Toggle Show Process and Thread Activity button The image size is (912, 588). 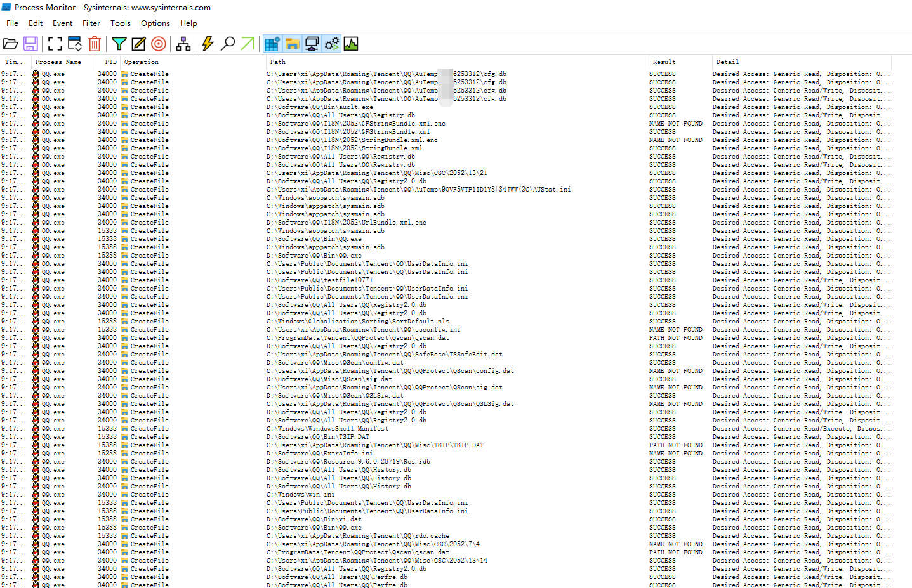[331, 44]
